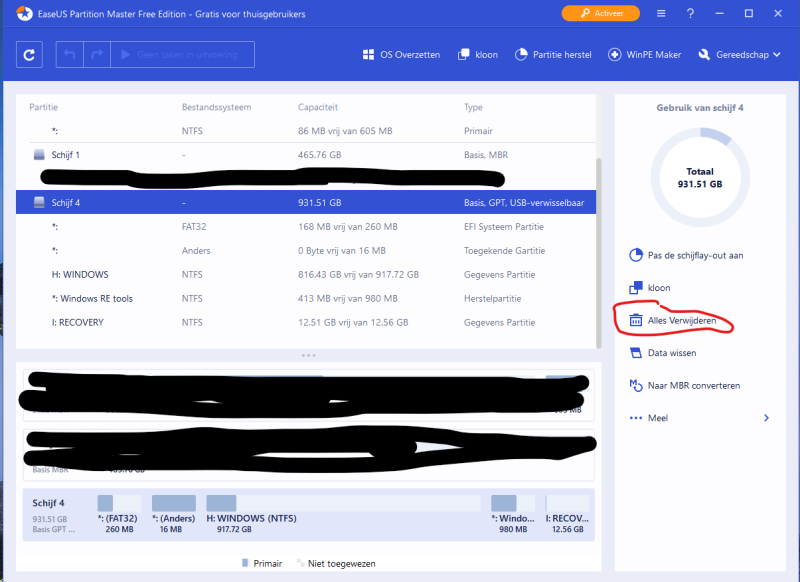
Task: Click the Bestandssysteem column header
Action: point(216,107)
